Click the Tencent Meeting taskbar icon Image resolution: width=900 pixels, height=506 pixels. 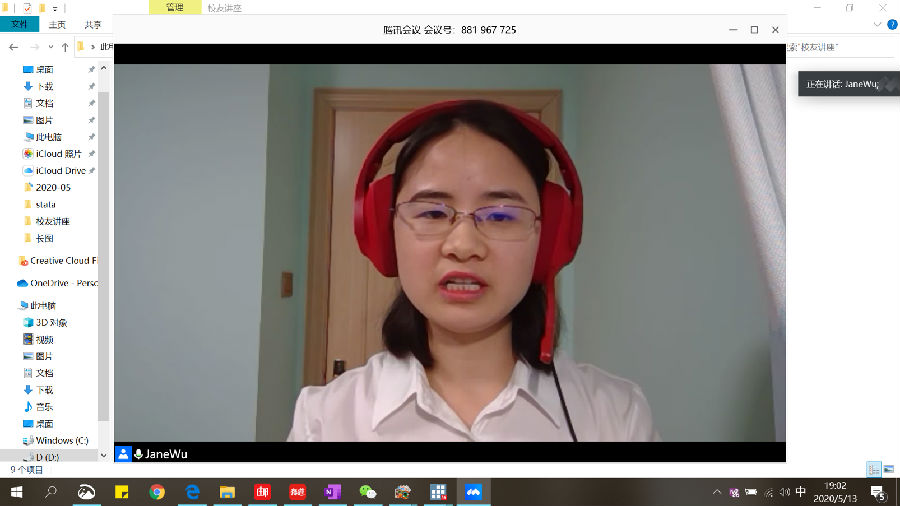[473, 492]
